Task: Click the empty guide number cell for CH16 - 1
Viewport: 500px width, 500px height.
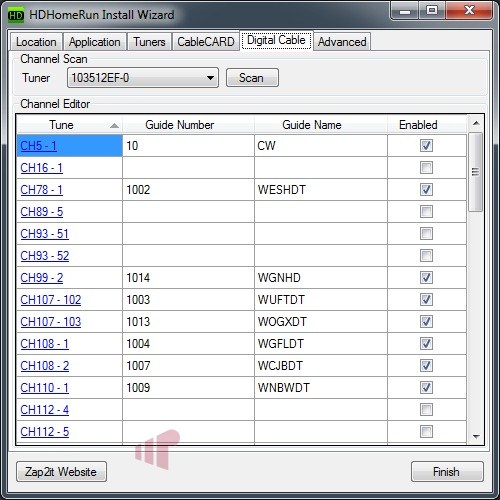Action: tap(188, 168)
